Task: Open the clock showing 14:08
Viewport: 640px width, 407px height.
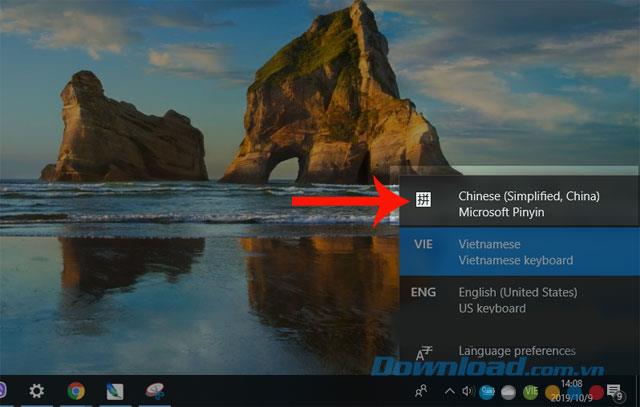Action: [x=571, y=390]
